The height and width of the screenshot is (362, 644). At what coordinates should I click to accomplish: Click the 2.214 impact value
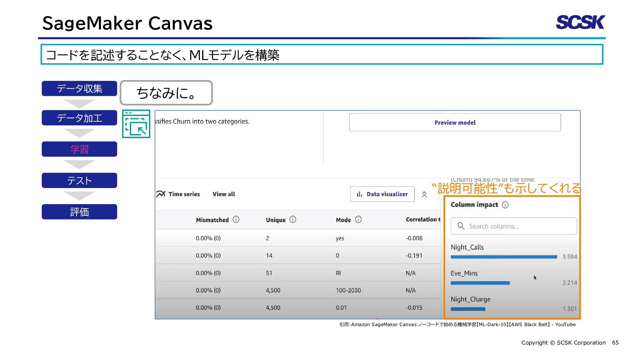(570, 283)
